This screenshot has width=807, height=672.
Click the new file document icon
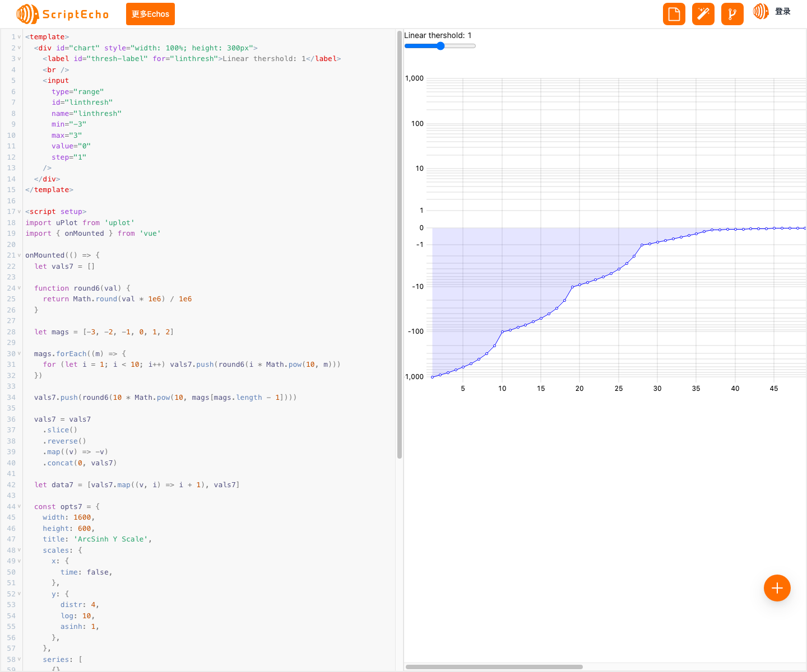(674, 14)
